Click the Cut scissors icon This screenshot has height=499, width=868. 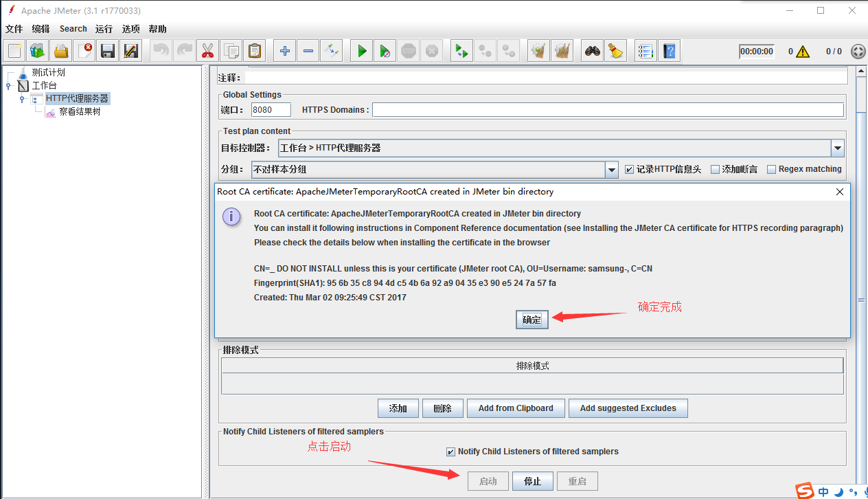click(x=207, y=51)
